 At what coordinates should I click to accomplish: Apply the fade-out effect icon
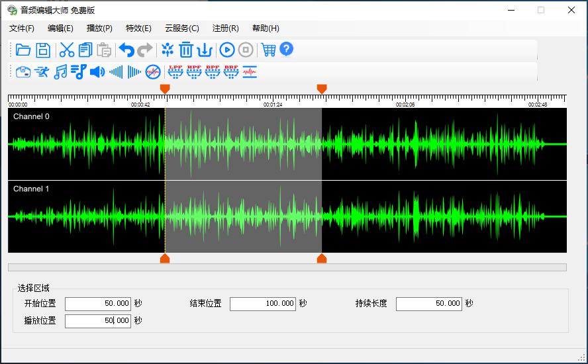[x=134, y=71]
